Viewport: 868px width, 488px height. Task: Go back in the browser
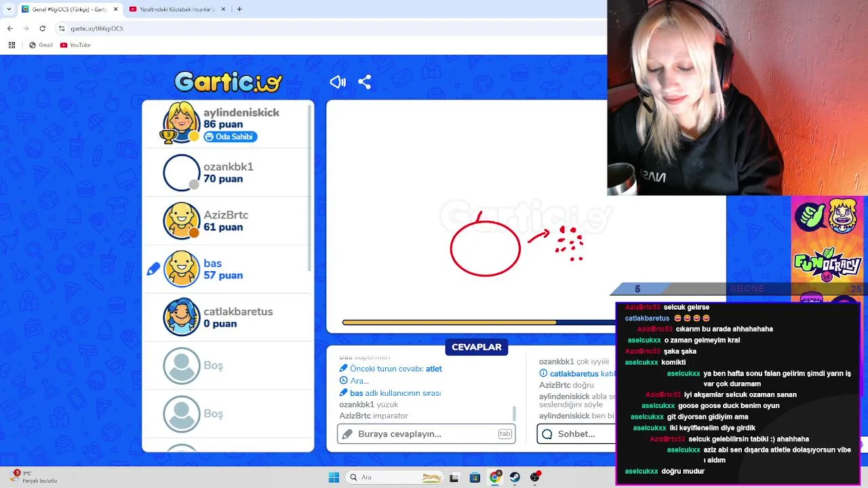pos(9,28)
